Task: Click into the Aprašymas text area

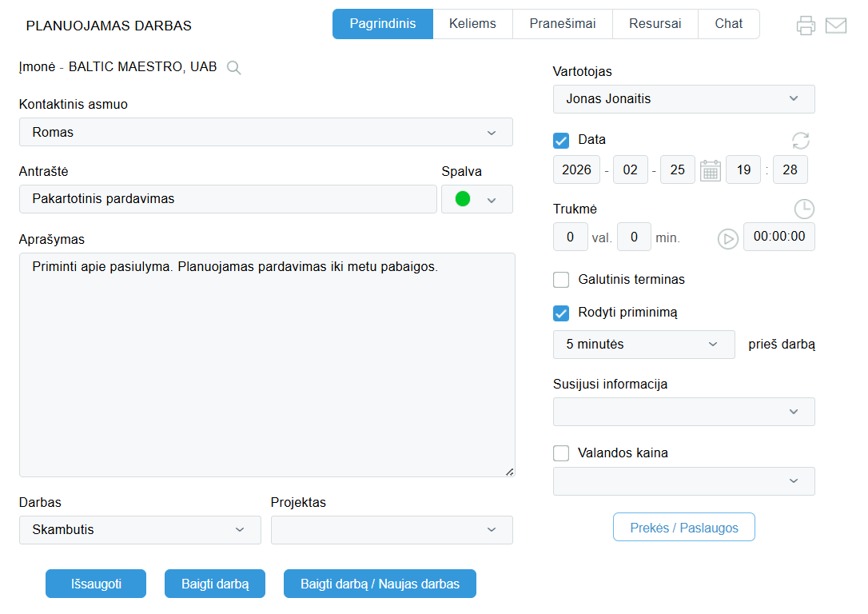Action: point(268,365)
